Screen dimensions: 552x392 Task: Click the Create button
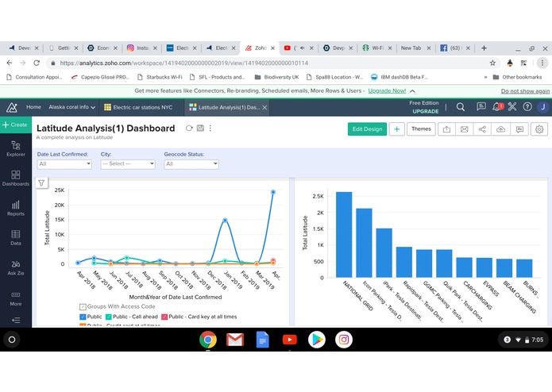pos(16,125)
